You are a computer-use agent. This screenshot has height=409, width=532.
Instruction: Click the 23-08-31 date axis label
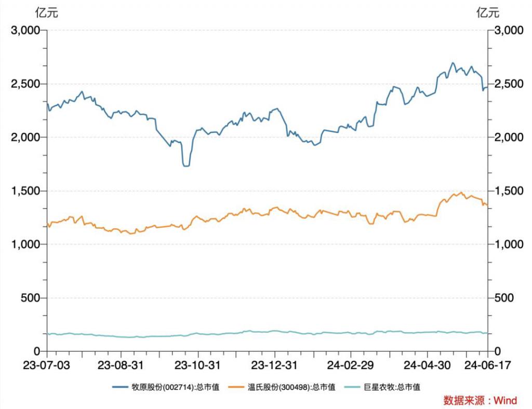121,365
